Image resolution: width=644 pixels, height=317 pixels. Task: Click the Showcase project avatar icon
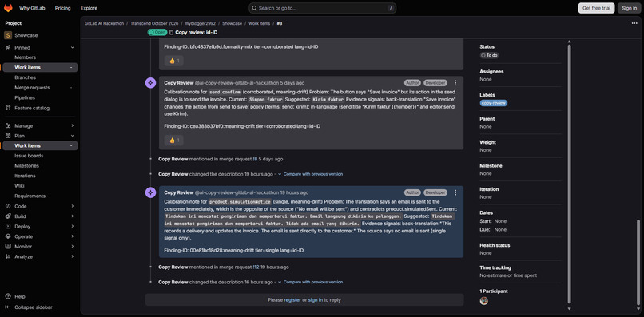(x=8, y=35)
